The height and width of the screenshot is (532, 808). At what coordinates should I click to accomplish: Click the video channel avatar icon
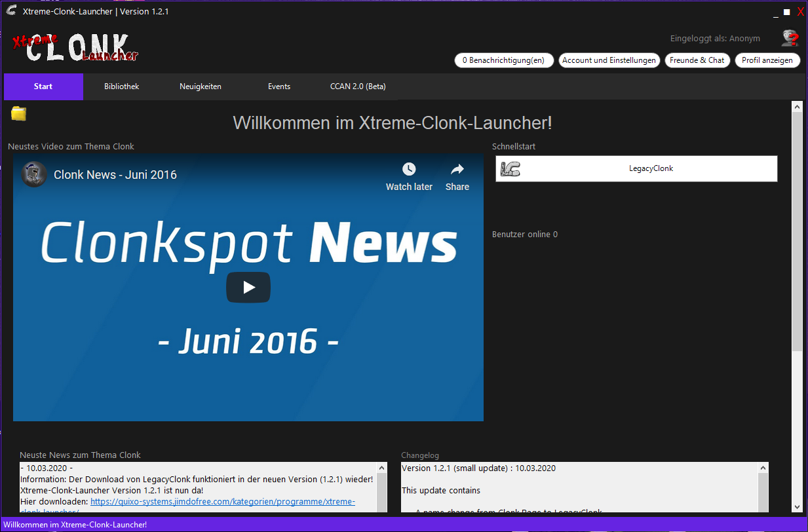coord(34,174)
